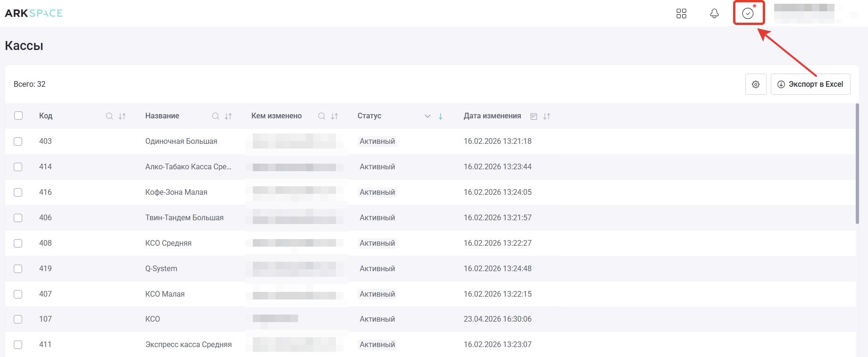The height and width of the screenshot is (357, 868).
Task: Click the tasks checkmark circle icon
Action: tap(748, 14)
